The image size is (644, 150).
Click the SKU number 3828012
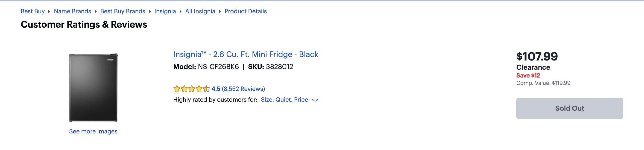(279, 67)
